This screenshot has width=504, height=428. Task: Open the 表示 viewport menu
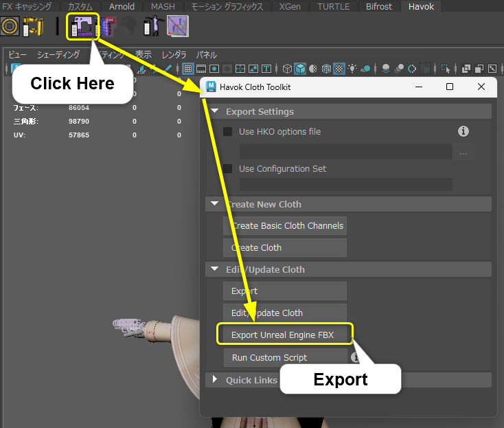[143, 55]
